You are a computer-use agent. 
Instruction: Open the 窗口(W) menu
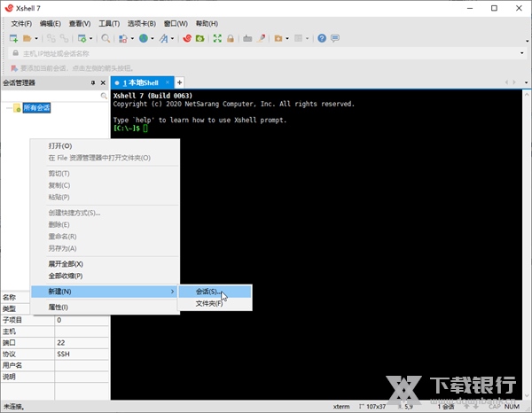[176, 23]
